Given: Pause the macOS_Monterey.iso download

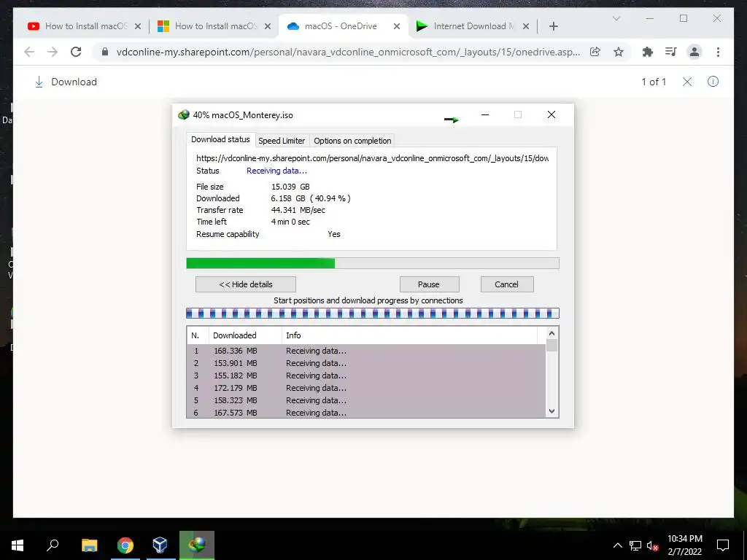Looking at the screenshot, I should pyautogui.click(x=429, y=284).
